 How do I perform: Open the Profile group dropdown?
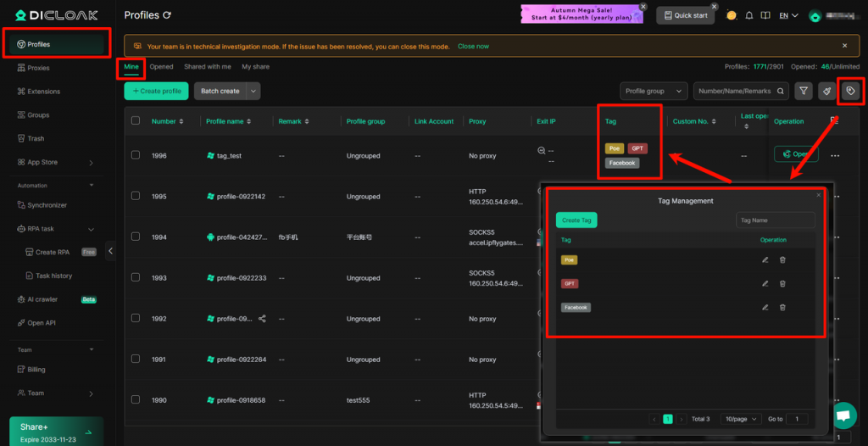[654, 91]
